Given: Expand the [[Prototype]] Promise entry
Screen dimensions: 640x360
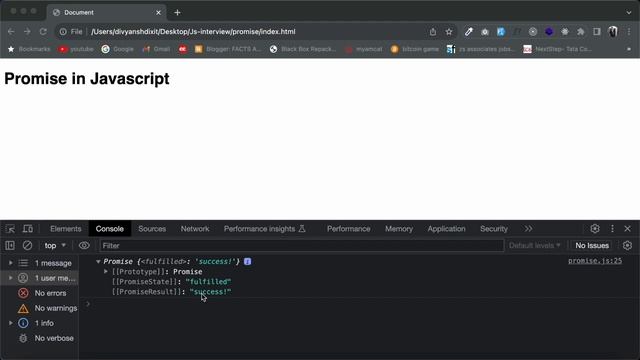Looking at the screenshot, I should tap(106, 271).
